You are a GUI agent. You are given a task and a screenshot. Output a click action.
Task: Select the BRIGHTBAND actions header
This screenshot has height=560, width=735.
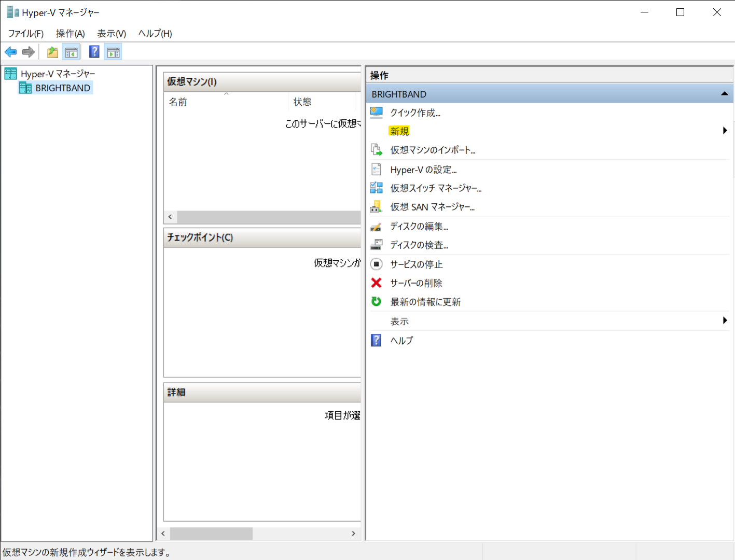(550, 94)
